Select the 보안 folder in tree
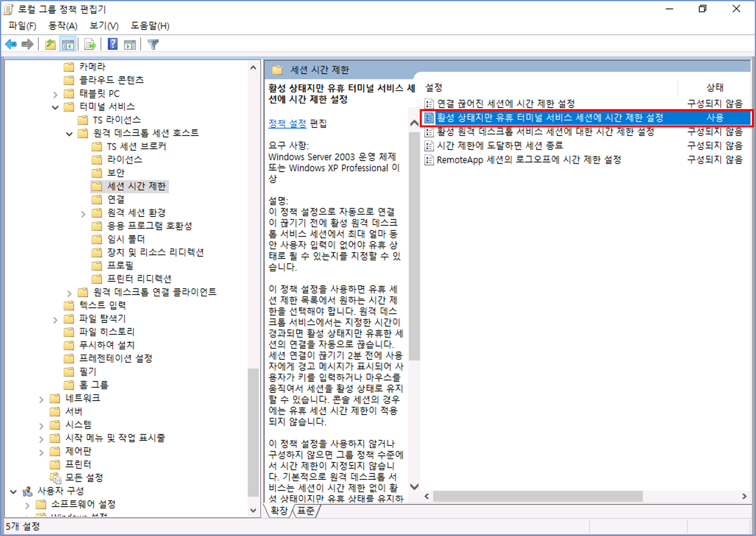 point(116,173)
